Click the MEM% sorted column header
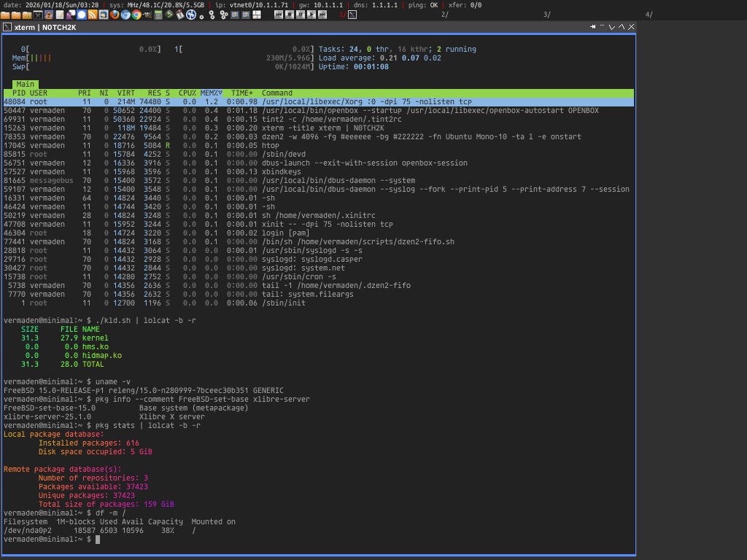Viewport: 747px width, 560px height. [211, 93]
